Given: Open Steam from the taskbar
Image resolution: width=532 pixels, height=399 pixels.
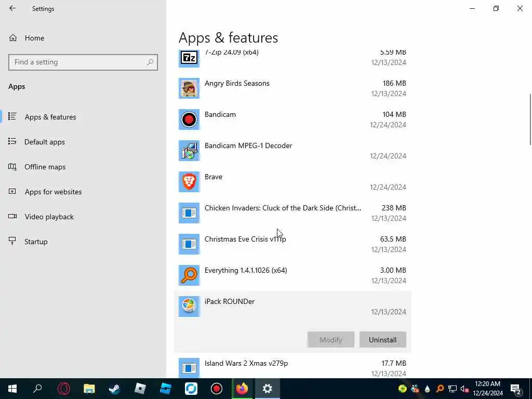Looking at the screenshot, I should click(x=114, y=389).
